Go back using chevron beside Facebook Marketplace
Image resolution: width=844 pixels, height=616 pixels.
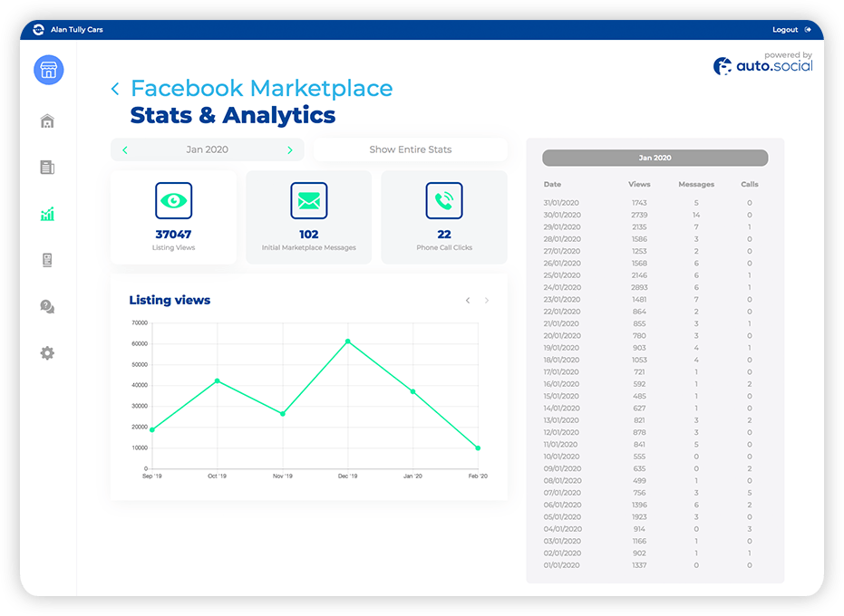click(115, 89)
